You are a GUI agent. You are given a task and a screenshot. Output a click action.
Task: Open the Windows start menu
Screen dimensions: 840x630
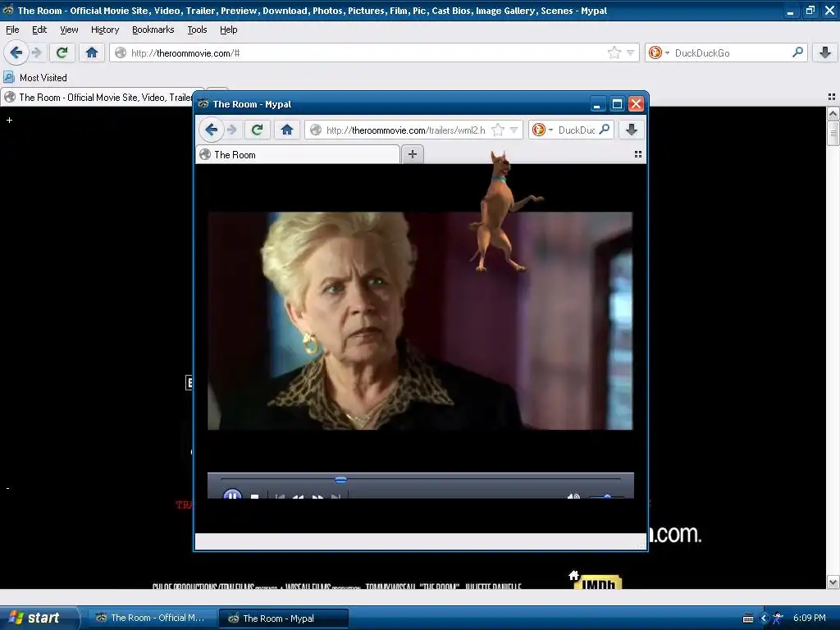click(39, 618)
